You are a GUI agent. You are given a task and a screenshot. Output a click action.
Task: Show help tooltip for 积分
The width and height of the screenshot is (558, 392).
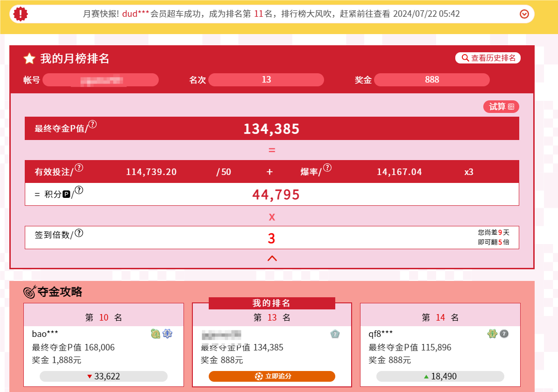pos(79,190)
